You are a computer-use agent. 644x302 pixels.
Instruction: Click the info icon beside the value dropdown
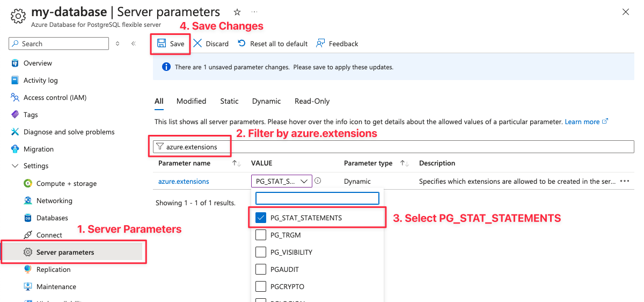(x=318, y=181)
